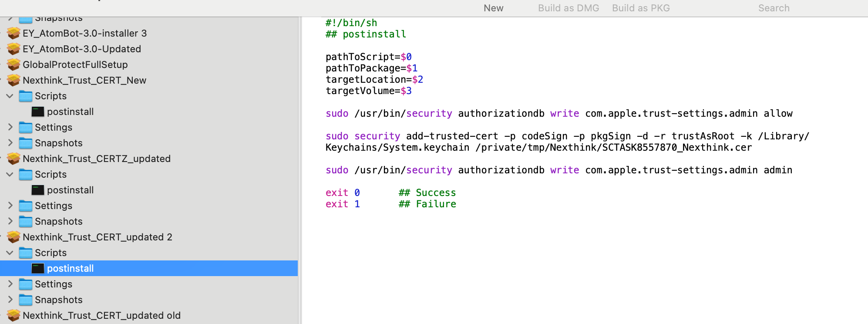Viewport: 868px width, 324px height.
Task: Expand Snapshots folder under Nexthink_Trust_CERTZ_updated
Action: point(10,221)
